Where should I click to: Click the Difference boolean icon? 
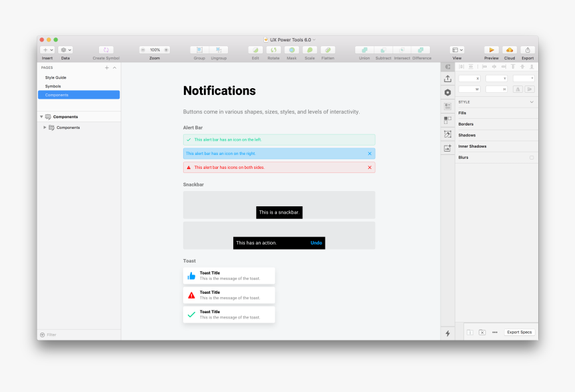(421, 50)
